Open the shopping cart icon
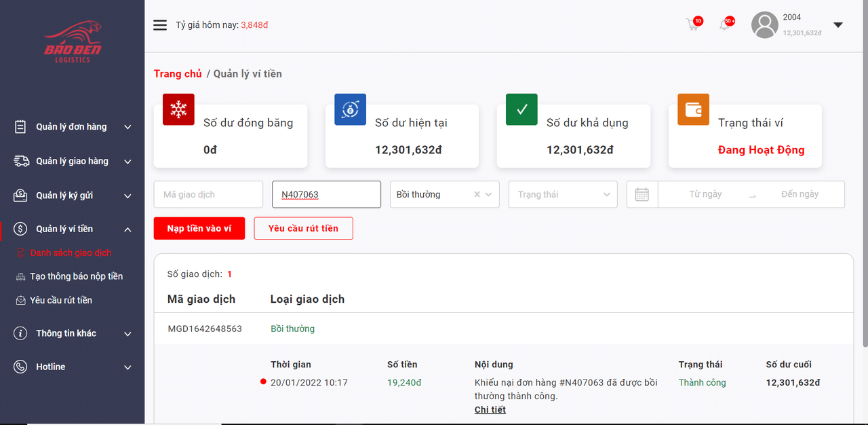The width and height of the screenshot is (868, 425). click(x=692, y=25)
